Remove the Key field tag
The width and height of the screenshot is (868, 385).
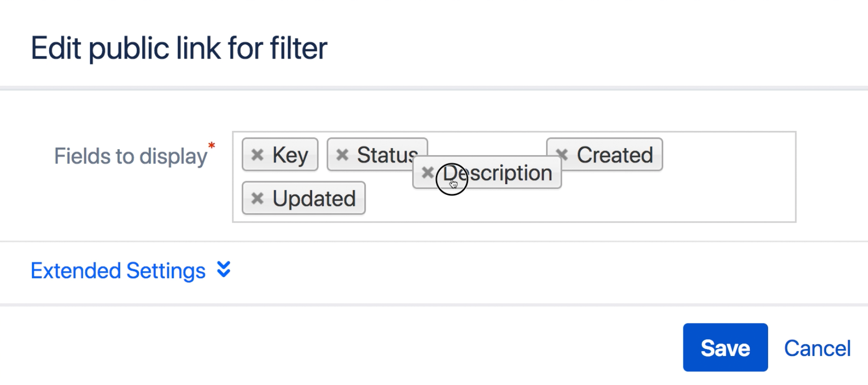click(257, 155)
